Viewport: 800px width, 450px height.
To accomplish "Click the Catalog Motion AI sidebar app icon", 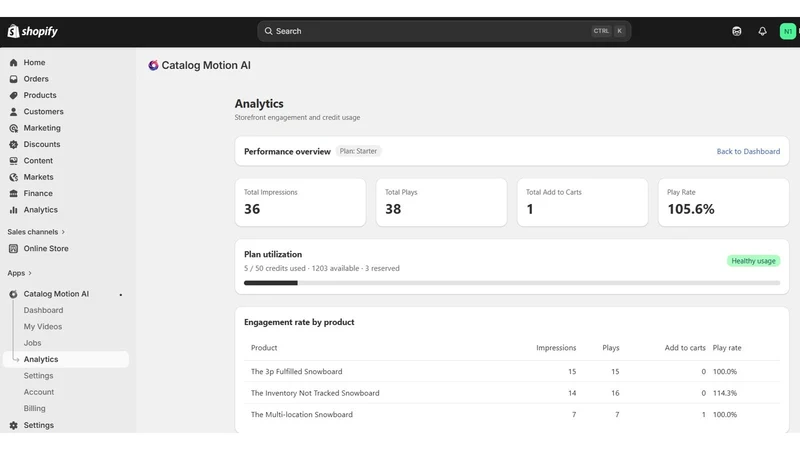I will pyautogui.click(x=13, y=294).
